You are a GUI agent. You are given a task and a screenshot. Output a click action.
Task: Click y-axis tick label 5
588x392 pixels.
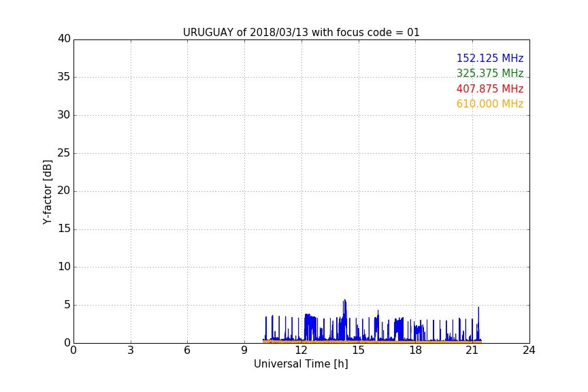click(67, 305)
